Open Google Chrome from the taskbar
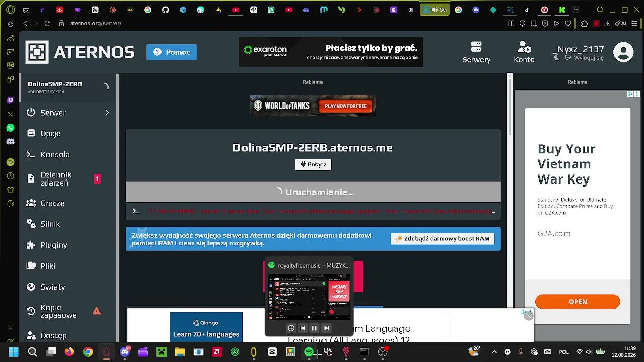The image size is (644, 362). click(88, 352)
